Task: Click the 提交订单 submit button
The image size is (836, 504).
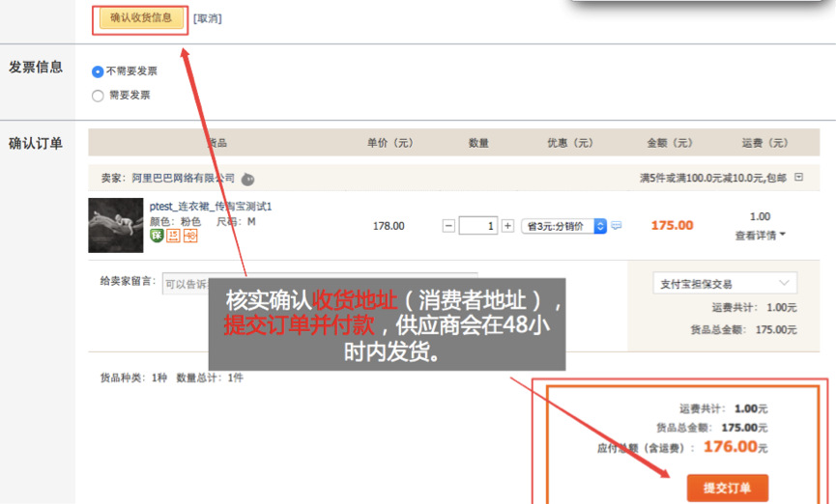Action: 727,488
